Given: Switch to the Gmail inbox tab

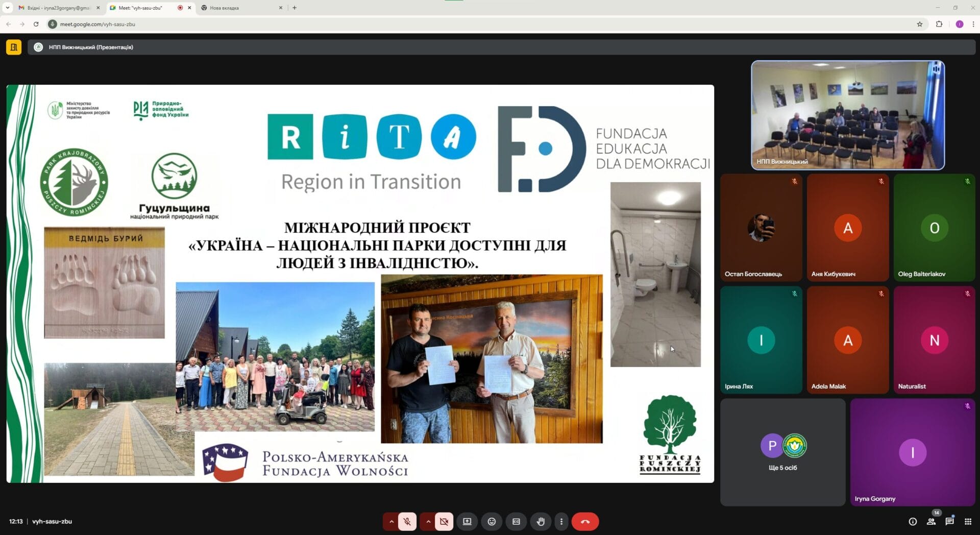Looking at the screenshot, I should 56,8.
